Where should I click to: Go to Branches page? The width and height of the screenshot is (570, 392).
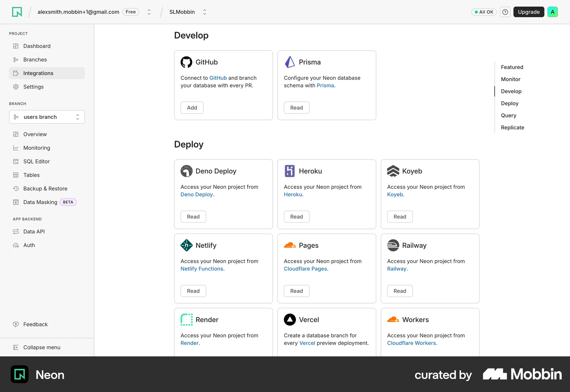[47, 60]
